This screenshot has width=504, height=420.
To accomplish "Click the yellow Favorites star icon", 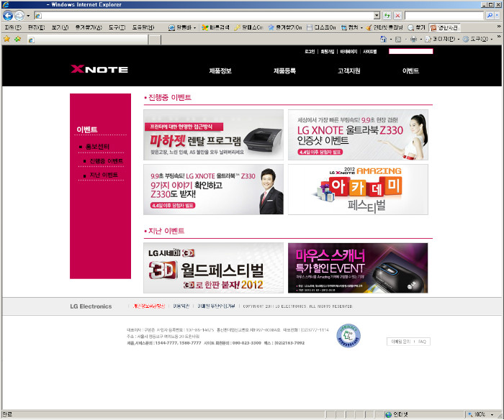I will point(6,39).
